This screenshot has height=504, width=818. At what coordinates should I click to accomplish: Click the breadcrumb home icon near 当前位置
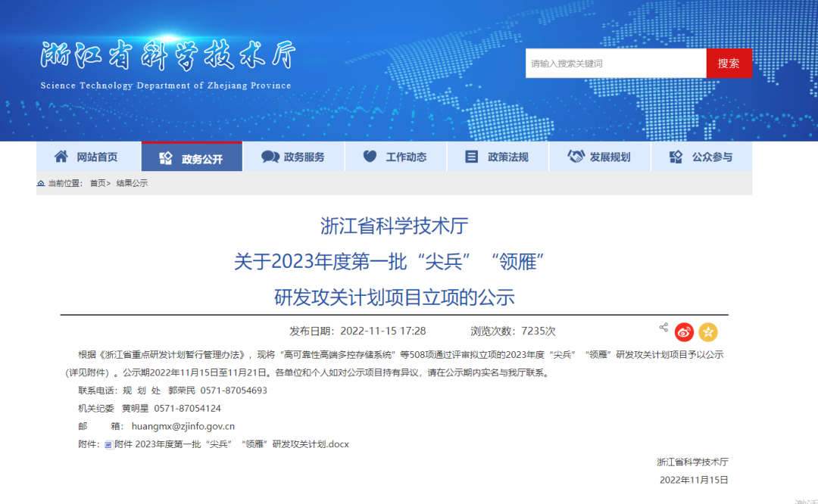coord(41,183)
